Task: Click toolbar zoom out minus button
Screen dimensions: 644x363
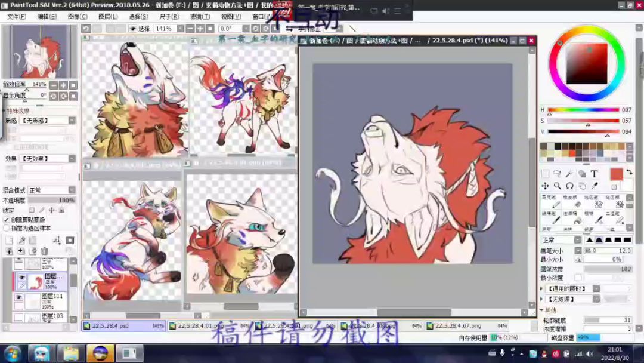Action: pos(190,29)
